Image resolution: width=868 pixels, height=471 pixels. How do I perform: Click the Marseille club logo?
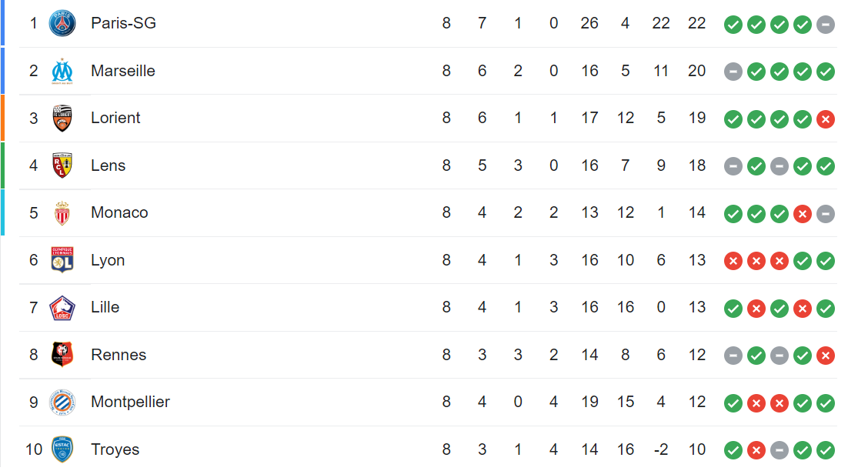tap(62, 71)
